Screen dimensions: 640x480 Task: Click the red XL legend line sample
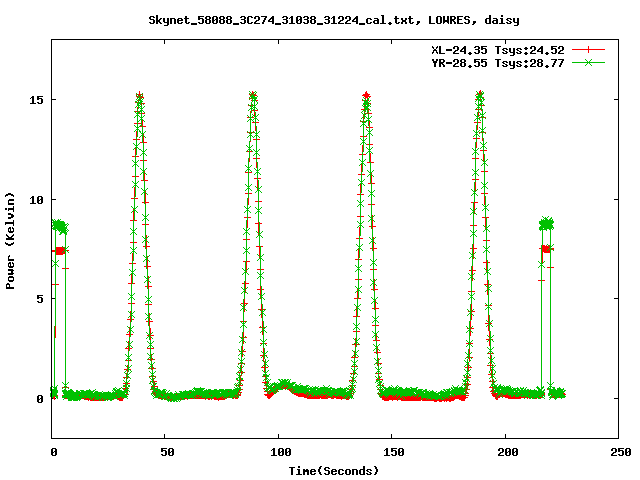tap(588, 50)
